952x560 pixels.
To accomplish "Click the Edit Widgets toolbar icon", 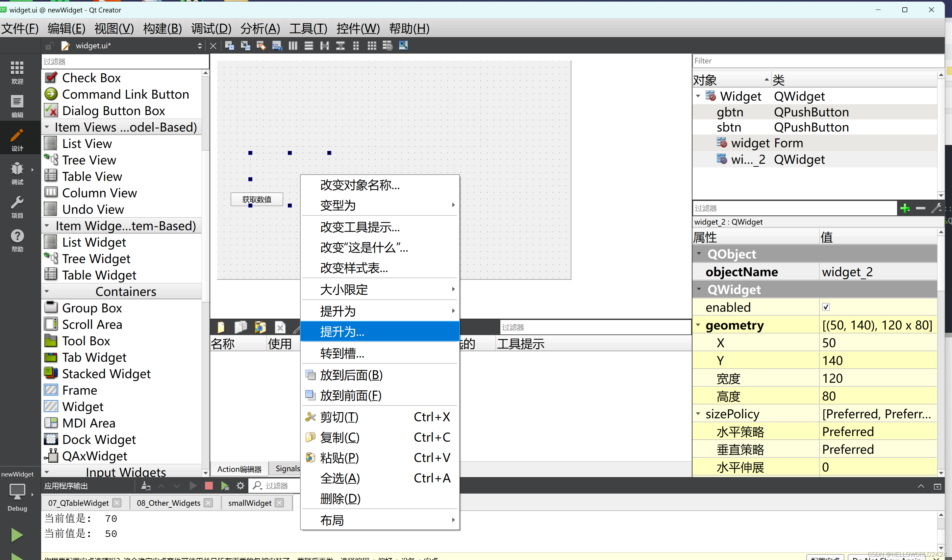I will [x=229, y=46].
